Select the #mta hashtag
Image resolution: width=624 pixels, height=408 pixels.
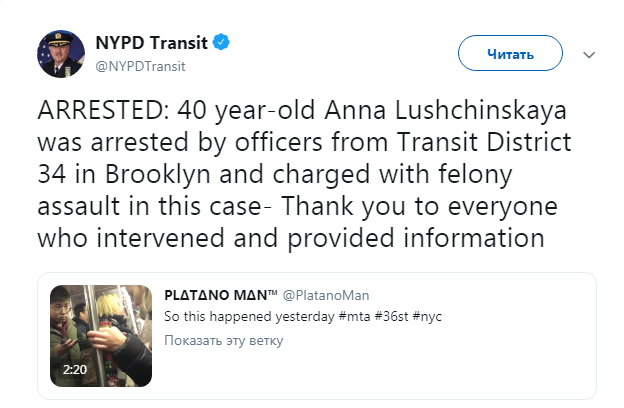pyautogui.click(x=354, y=317)
